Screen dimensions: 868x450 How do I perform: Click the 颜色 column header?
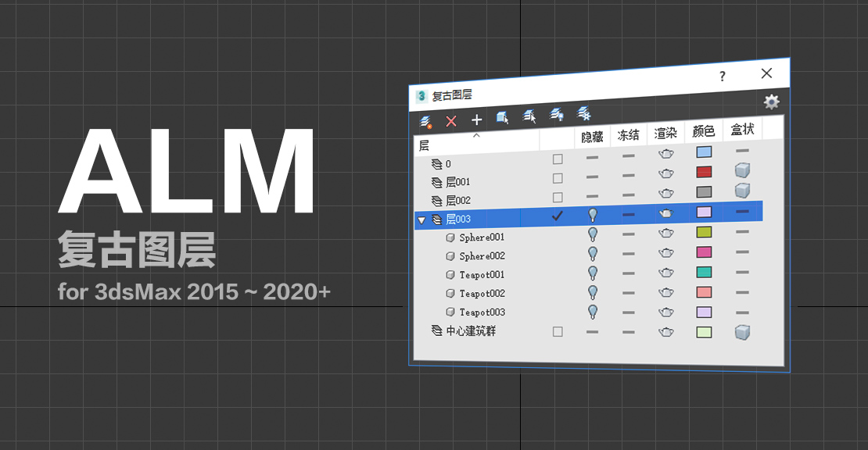tap(704, 131)
